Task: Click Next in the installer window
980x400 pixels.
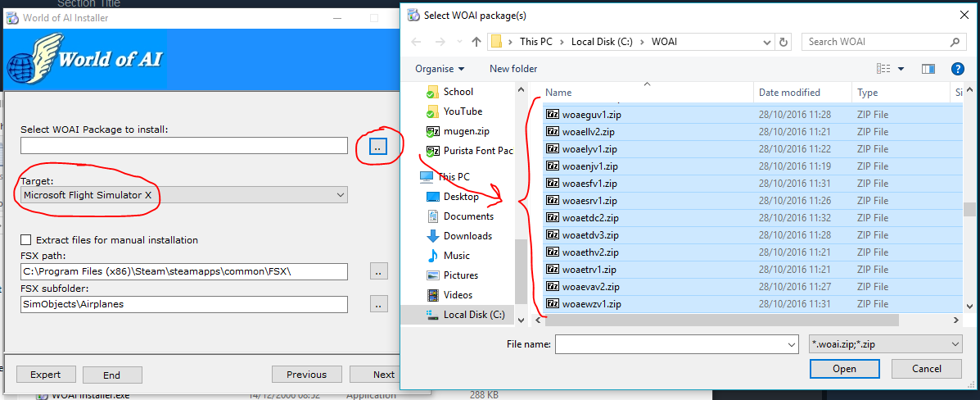Action: (375, 375)
